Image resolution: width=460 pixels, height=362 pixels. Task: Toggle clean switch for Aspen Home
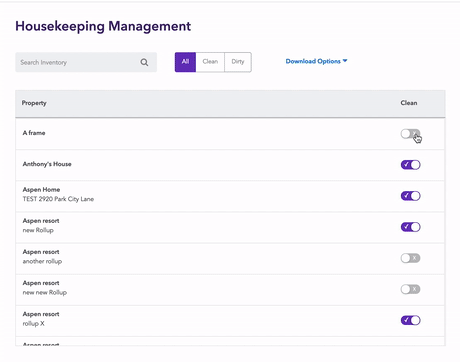click(410, 196)
